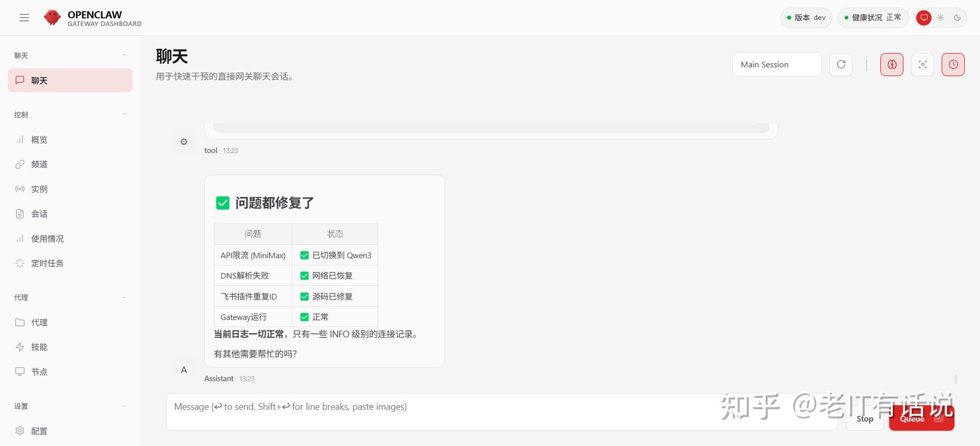Image resolution: width=980 pixels, height=446 pixels.
Task: Open the Main Session selector
Action: 777,64
